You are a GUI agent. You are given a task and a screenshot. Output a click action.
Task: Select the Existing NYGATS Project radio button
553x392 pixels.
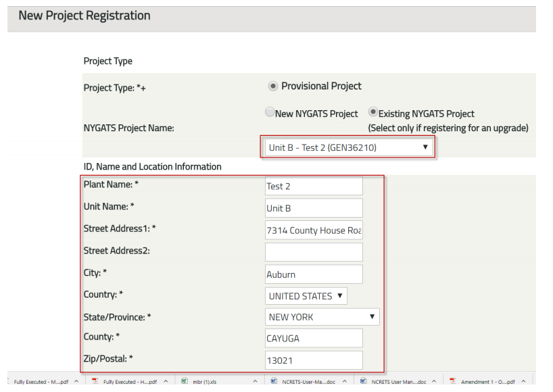click(372, 113)
